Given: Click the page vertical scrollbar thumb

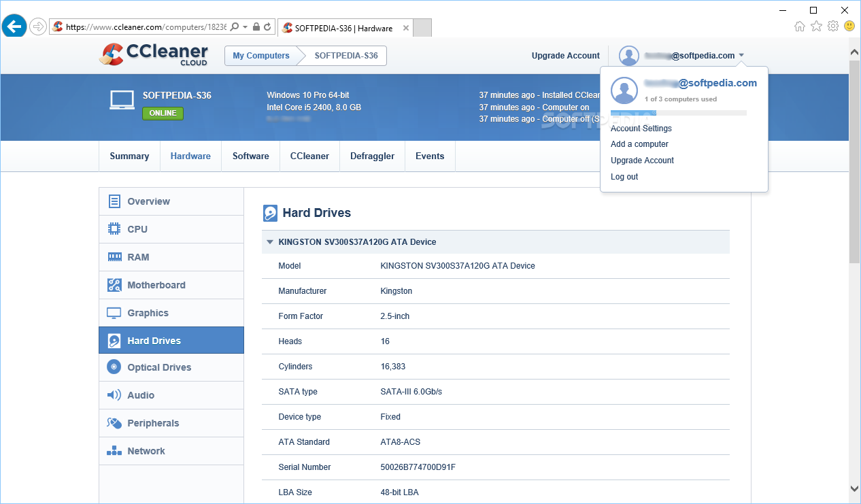Looking at the screenshot, I should [x=855, y=161].
